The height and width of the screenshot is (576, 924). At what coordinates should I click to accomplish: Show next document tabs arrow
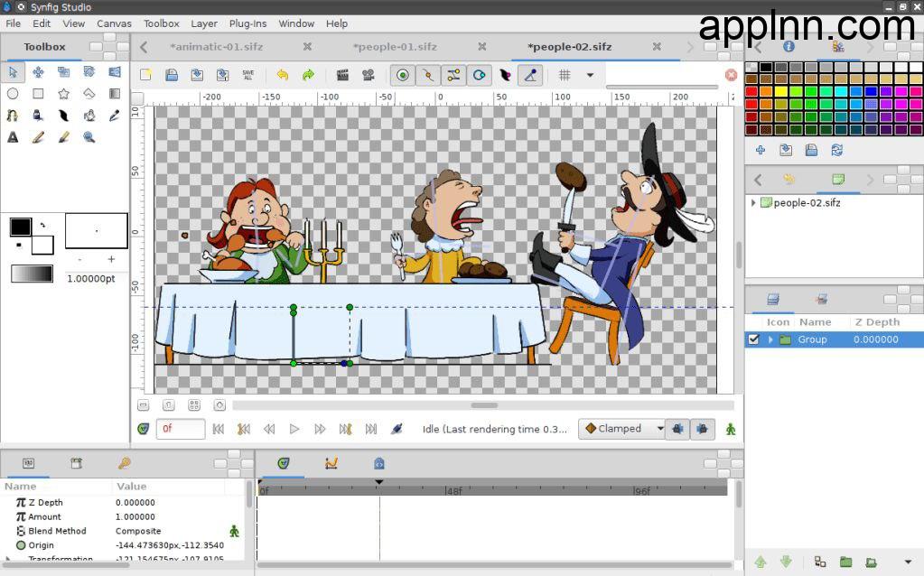tap(690, 47)
